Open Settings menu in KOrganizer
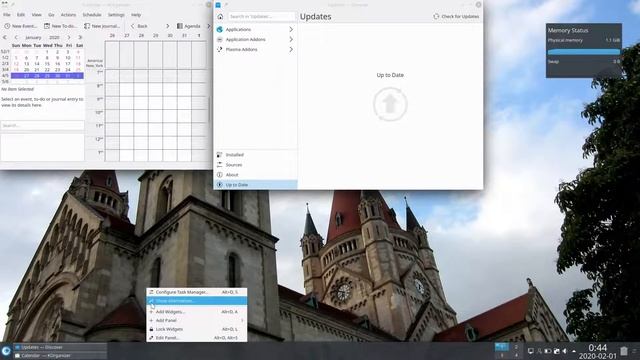Screen dimensions: 640x360 tap(116, 15)
